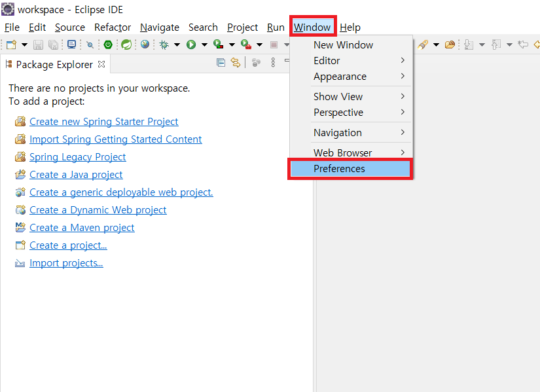Click the icon beside Create a Dynamic Web project

tap(20, 209)
